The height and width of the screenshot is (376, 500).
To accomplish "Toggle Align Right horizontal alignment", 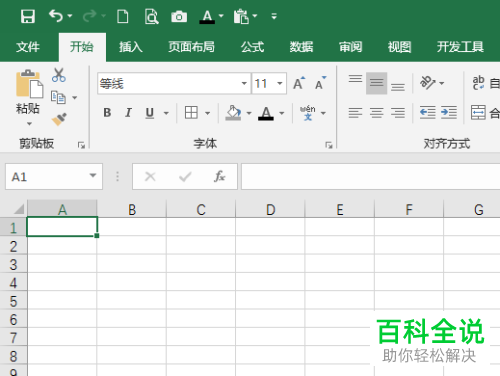I will tap(398, 113).
